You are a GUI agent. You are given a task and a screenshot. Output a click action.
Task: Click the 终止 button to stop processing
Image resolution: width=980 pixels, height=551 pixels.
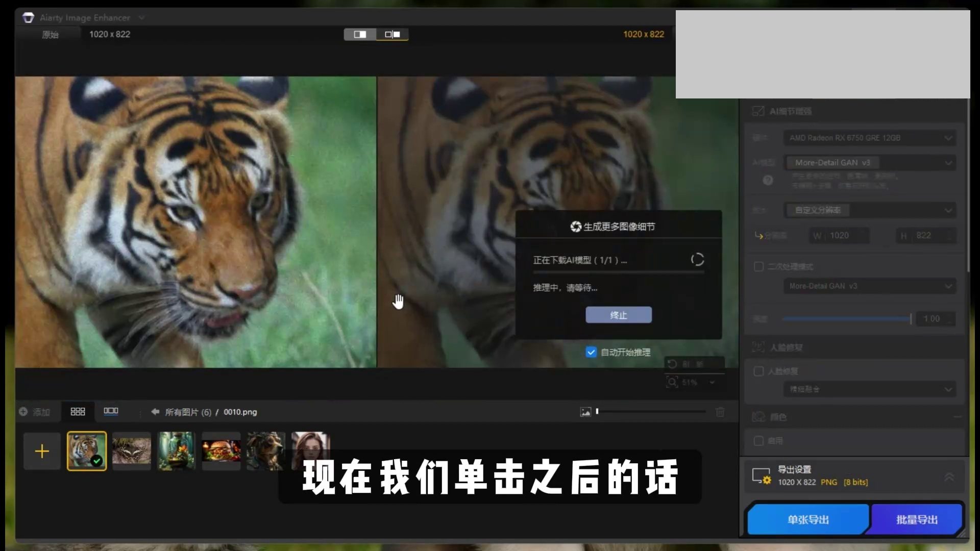619,315
